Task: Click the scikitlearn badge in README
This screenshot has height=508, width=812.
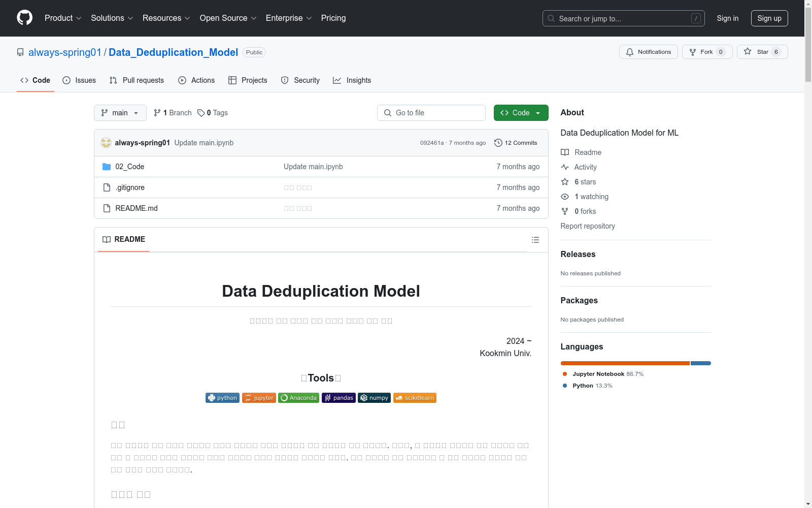Action: (415, 398)
